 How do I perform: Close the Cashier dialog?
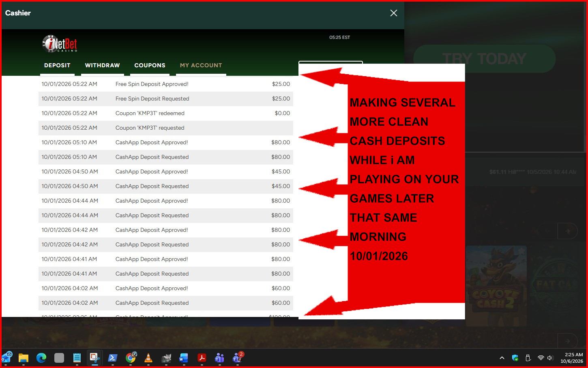click(393, 13)
